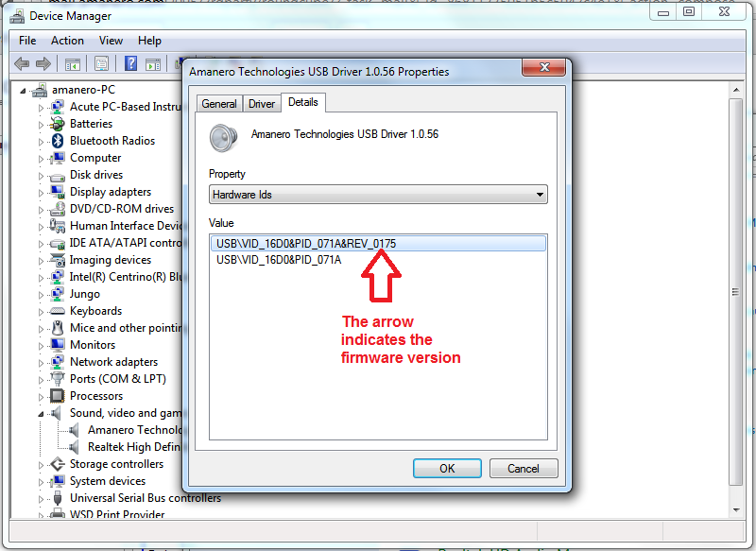Click the scrollbar up arrow
The height and width of the screenshot is (551, 756).
pos(736,90)
